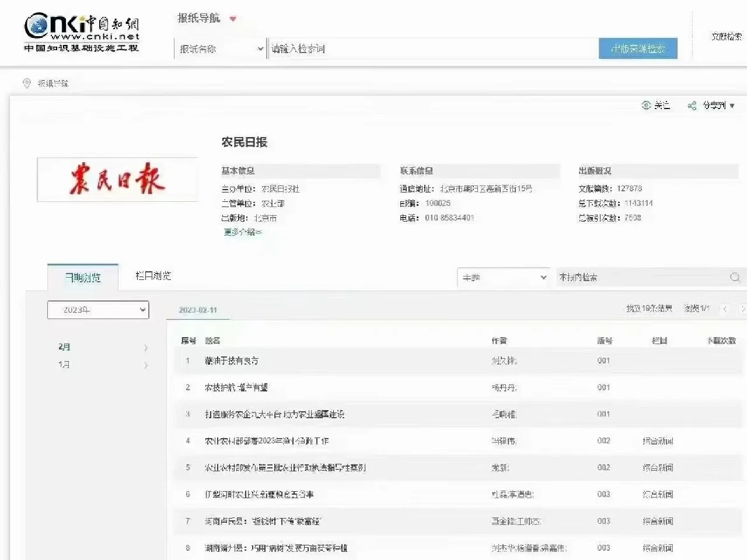Screen dimensions: 747x560
Task: Click the 版号 column header
Action: (x=605, y=341)
